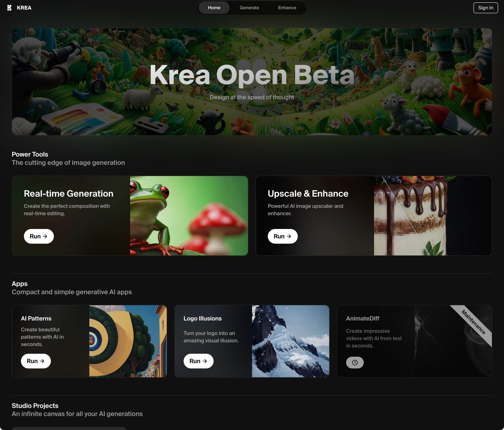The height and width of the screenshot is (430, 504).
Task: Click the AnimateDiff clock maintenance icon
Action: click(x=355, y=362)
